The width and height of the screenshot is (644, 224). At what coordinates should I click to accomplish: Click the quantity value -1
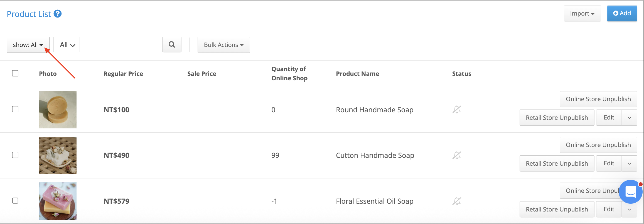point(274,201)
